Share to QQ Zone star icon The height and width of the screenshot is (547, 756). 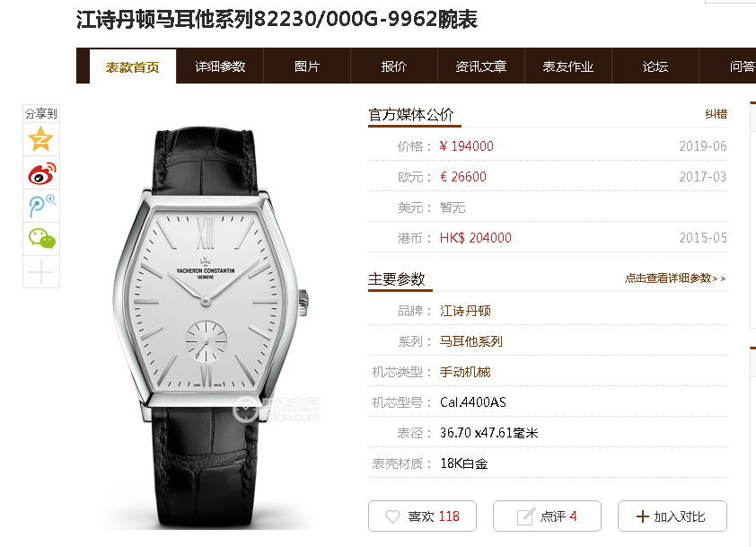41,139
